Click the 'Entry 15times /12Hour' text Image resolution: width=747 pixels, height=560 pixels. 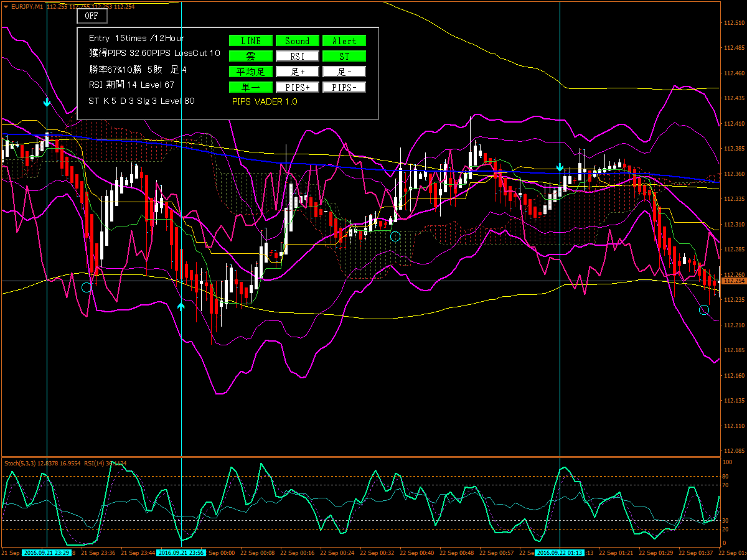[x=136, y=39]
